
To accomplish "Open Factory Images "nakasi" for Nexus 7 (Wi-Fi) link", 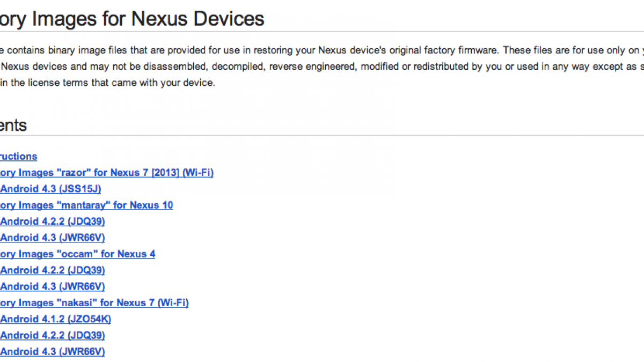I will click(x=94, y=303).
